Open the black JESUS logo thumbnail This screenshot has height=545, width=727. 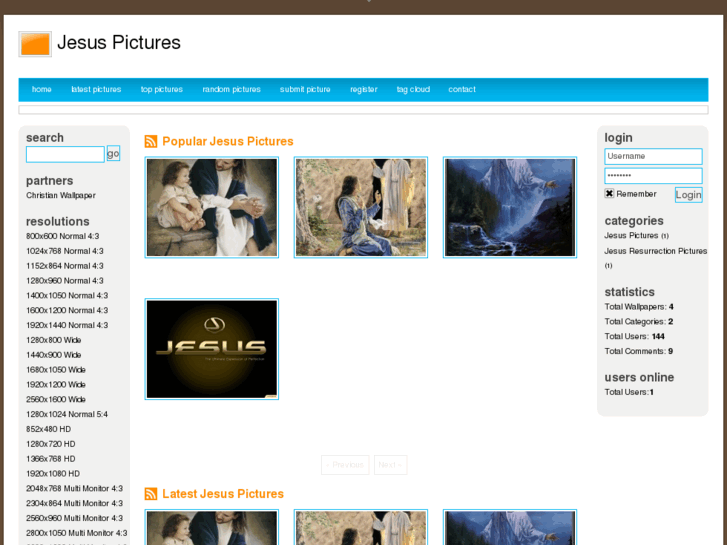(212, 349)
